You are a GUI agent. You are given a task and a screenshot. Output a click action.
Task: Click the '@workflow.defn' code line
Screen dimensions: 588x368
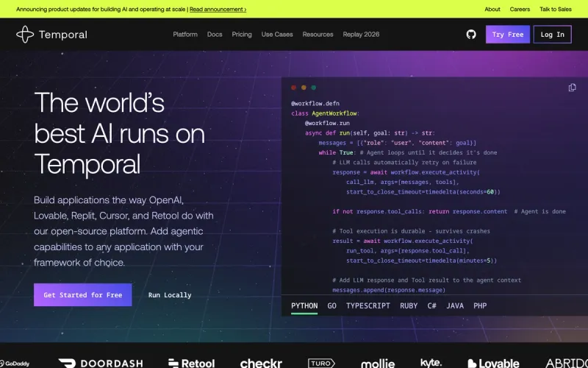(315, 103)
